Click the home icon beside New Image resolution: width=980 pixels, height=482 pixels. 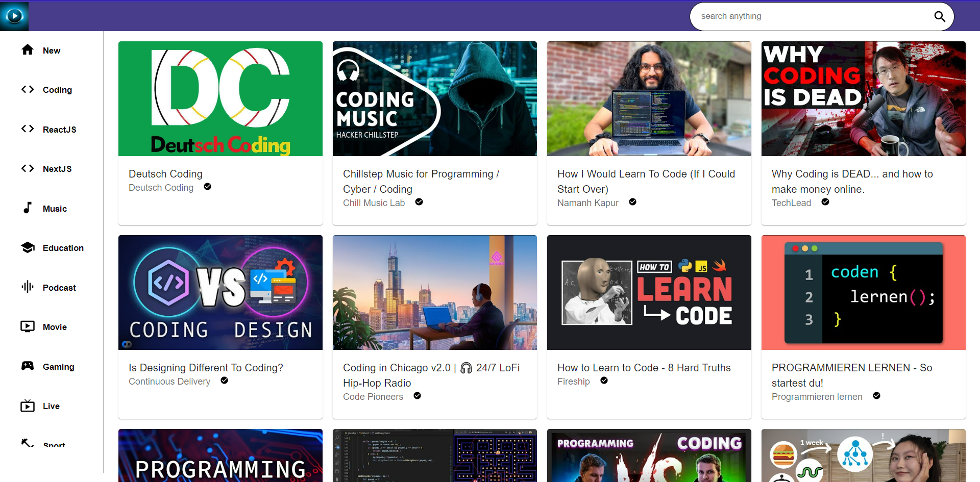tap(28, 50)
